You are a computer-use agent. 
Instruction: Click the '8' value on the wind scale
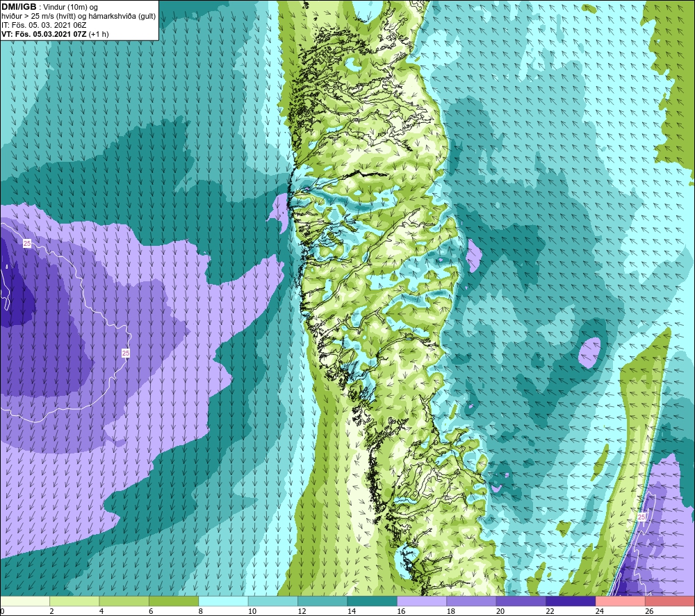(x=201, y=611)
